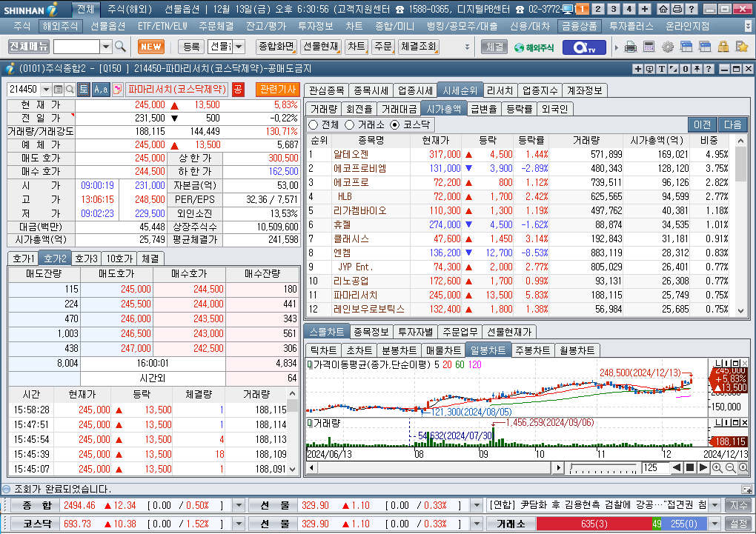Click 알테오젠 in the ranking list
This screenshot has height=534, width=756.
click(351, 154)
